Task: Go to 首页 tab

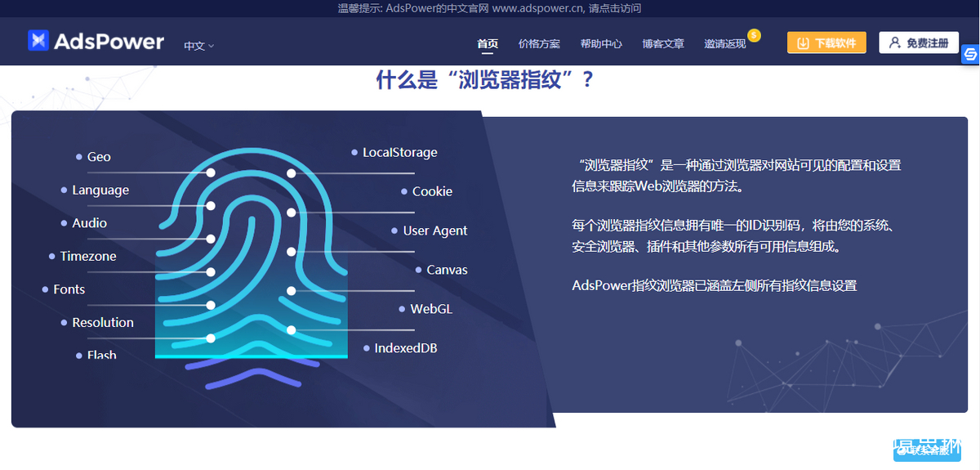Action: 488,43
